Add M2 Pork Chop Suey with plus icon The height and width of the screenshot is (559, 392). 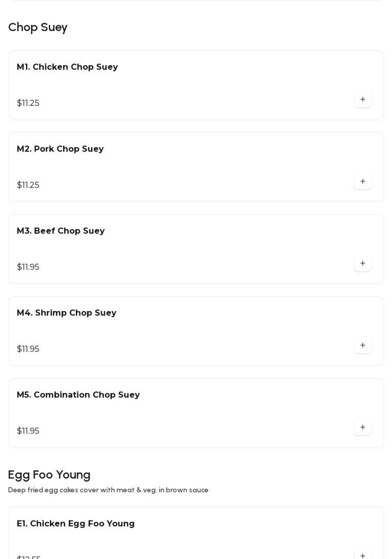(362, 182)
